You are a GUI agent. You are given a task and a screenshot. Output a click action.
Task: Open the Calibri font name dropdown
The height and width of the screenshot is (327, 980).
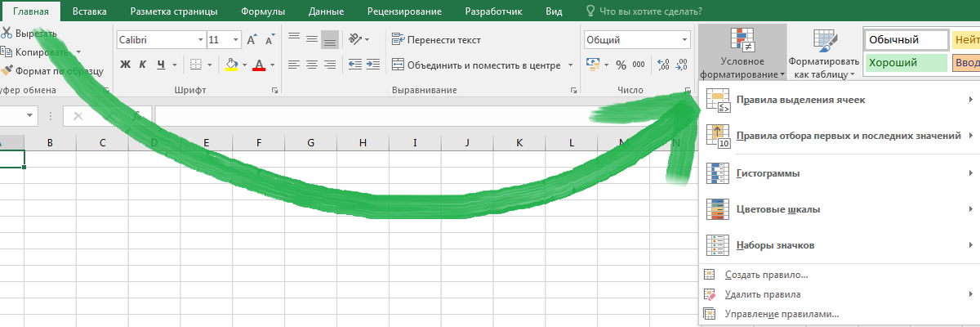click(201, 39)
